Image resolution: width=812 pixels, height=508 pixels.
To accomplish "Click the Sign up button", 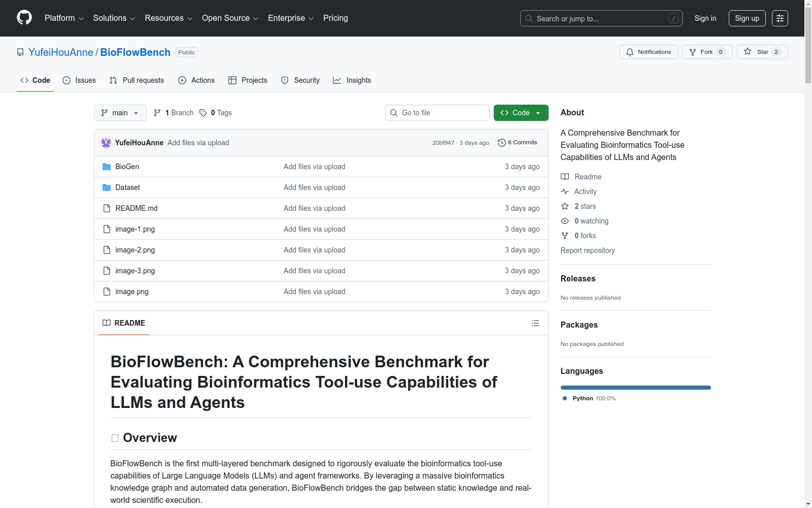I will [747, 18].
